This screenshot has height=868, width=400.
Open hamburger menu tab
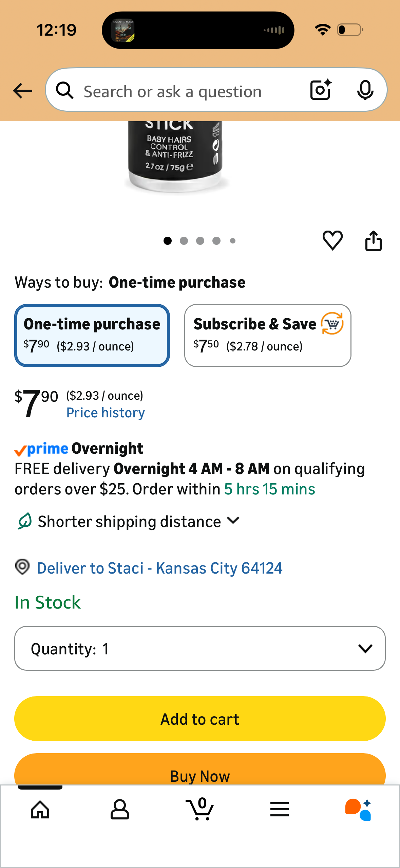pyautogui.click(x=280, y=809)
